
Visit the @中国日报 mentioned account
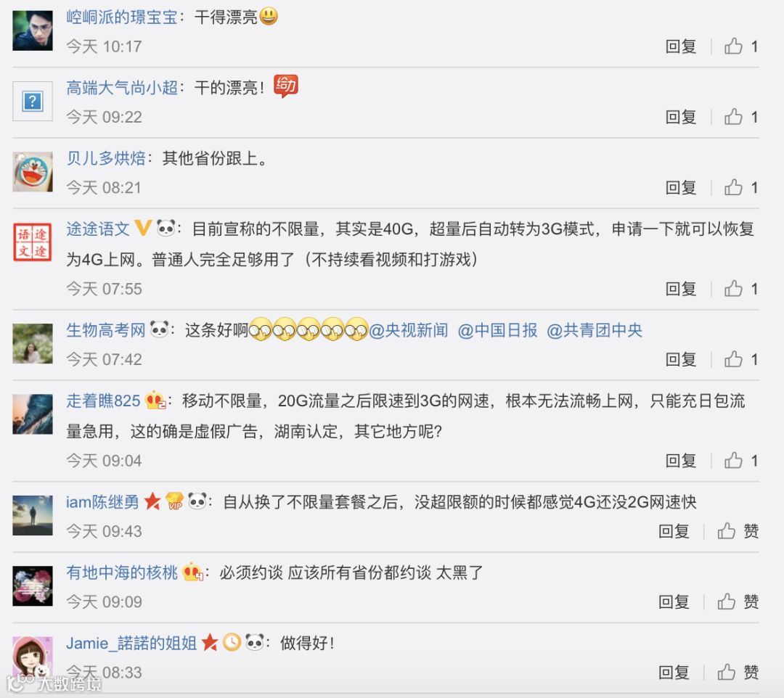point(497,330)
